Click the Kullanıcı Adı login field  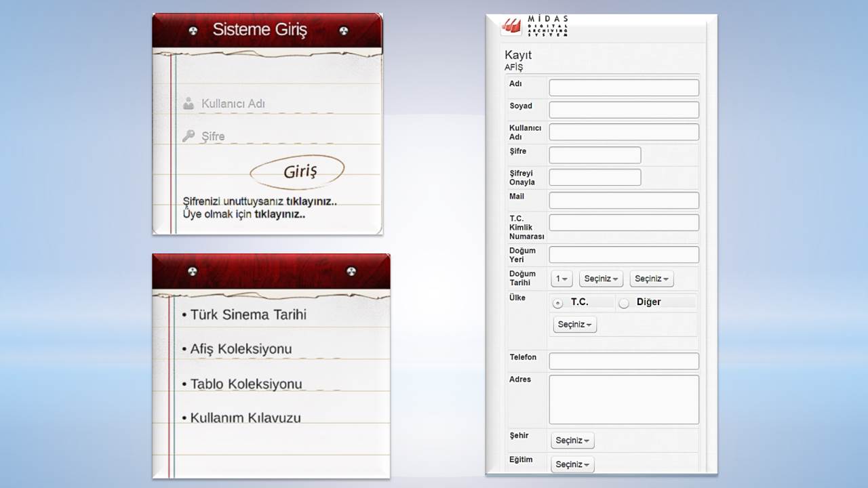(264, 104)
